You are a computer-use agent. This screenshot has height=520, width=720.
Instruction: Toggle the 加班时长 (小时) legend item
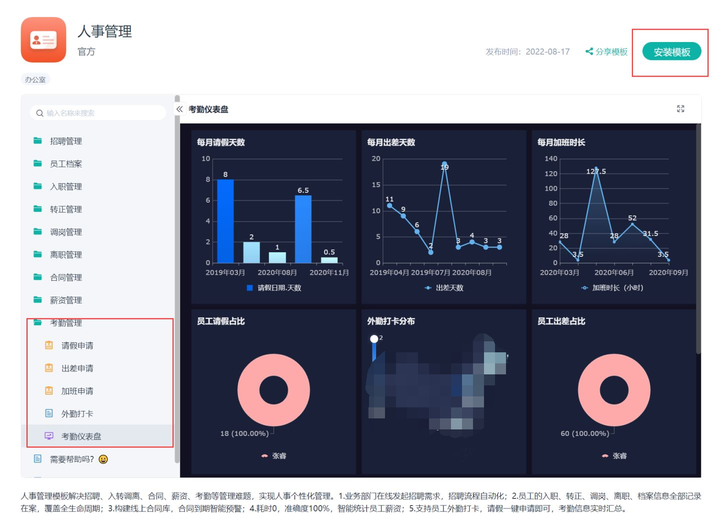pyautogui.click(x=612, y=288)
